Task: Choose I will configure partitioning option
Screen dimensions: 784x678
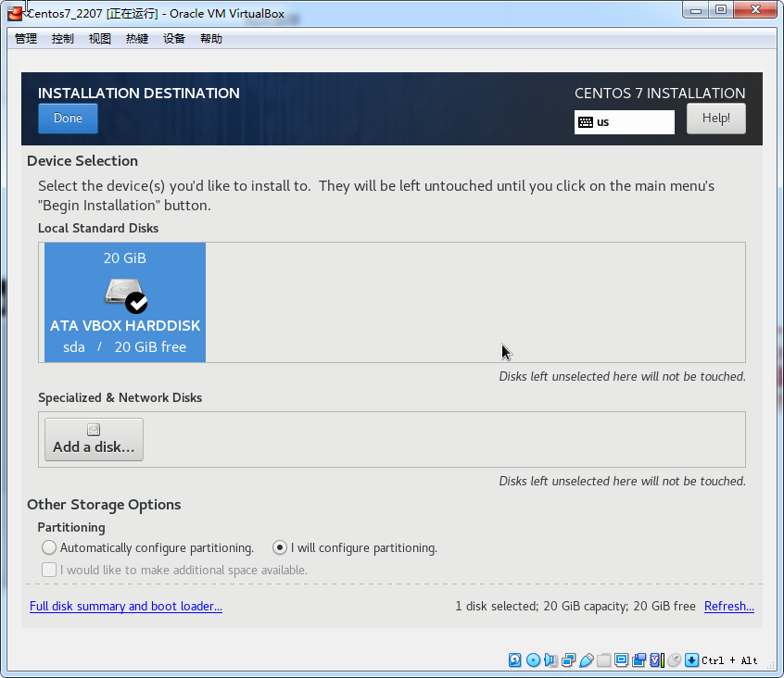Action: 280,548
